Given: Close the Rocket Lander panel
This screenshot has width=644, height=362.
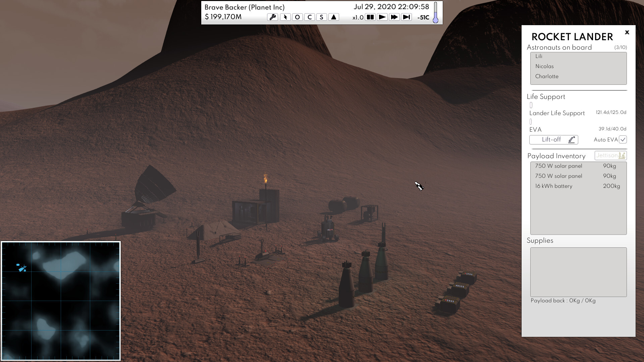Looking at the screenshot, I should click(x=627, y=33).
